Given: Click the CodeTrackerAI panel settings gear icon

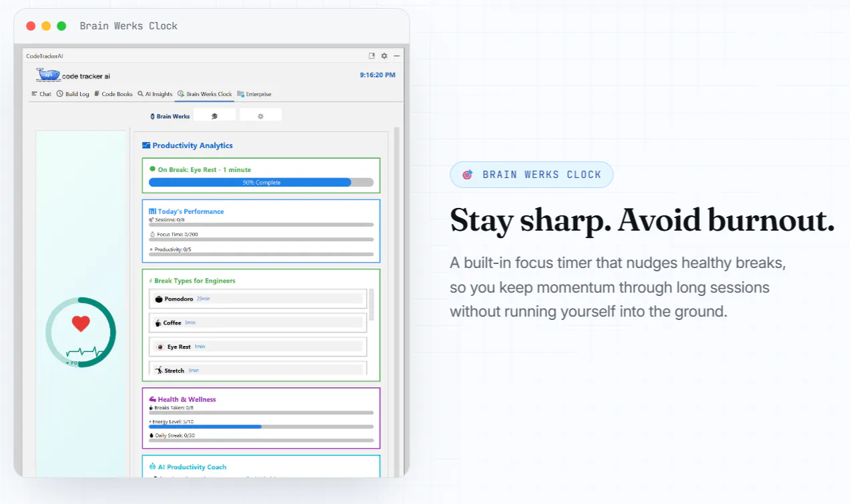Looking at the screenshot, I should click(384, 56).
